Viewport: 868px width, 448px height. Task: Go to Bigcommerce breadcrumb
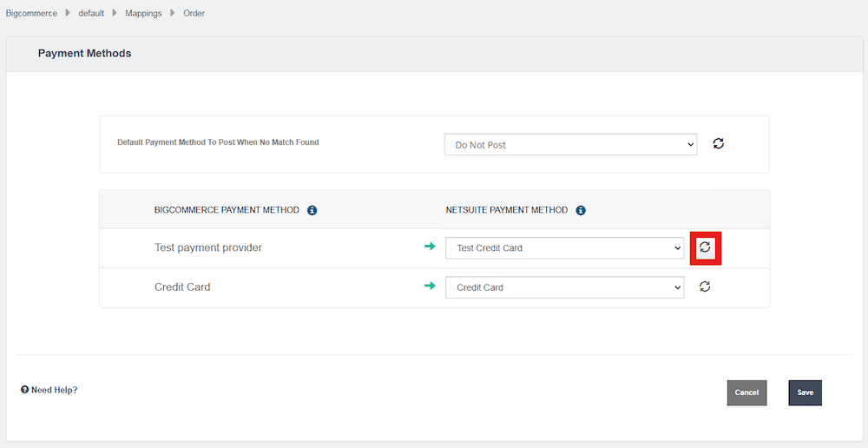[31, 13]
